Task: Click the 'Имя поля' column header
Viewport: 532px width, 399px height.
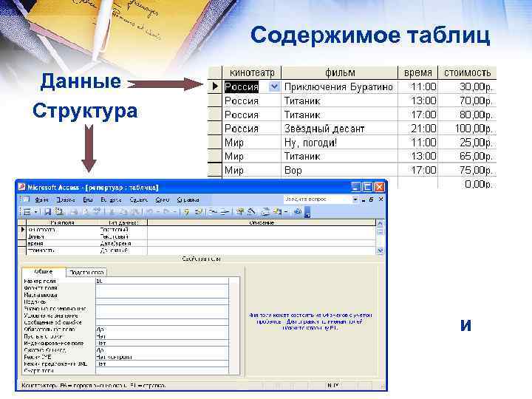Action: click(62, 223)
